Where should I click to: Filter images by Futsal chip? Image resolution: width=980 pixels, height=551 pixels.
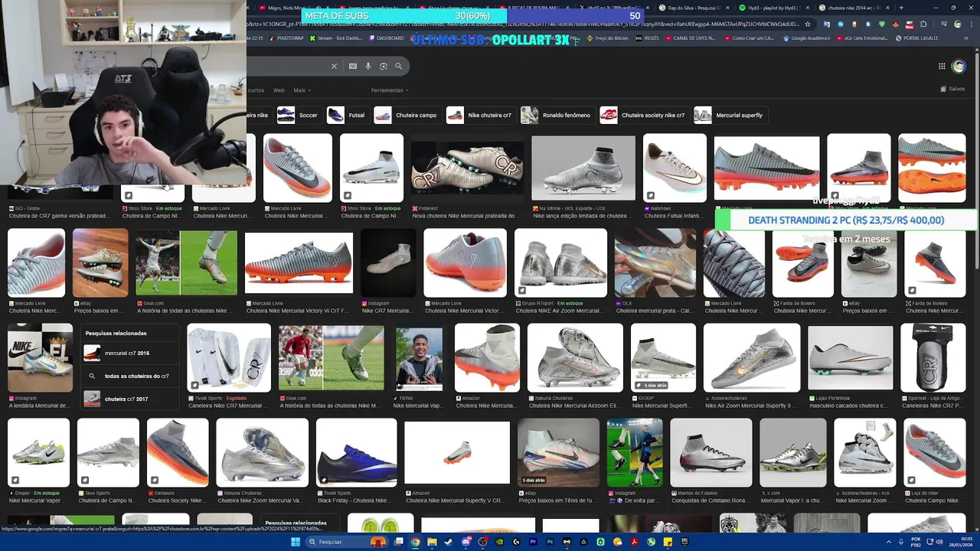(x=347, y=115)
